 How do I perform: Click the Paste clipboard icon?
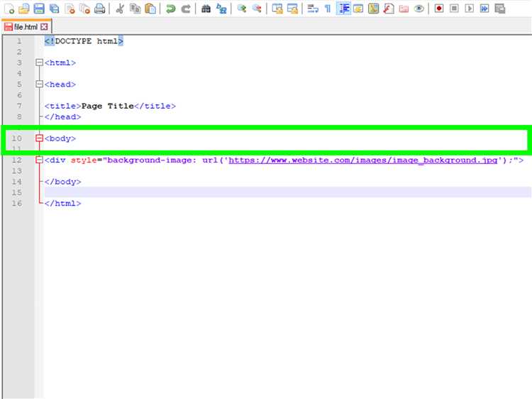[x=150, y=9]
